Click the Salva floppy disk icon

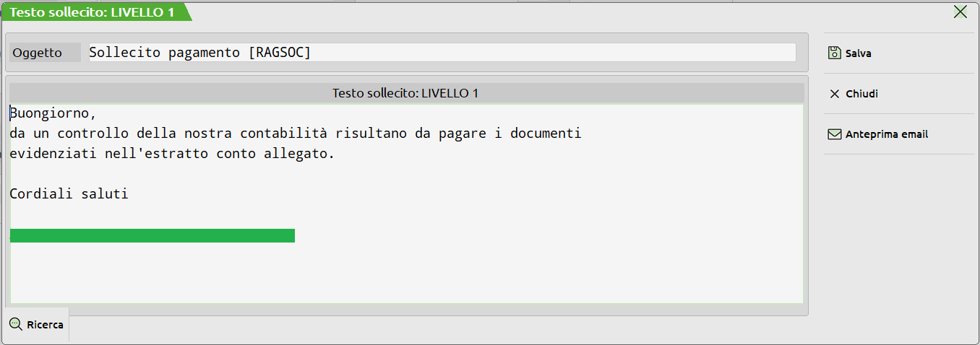(x=835, y=53)
